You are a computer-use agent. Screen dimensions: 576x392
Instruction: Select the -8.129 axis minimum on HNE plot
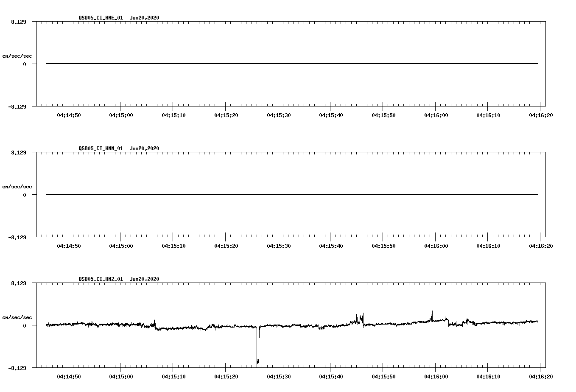pyautogui.click(x=17, y=107)
